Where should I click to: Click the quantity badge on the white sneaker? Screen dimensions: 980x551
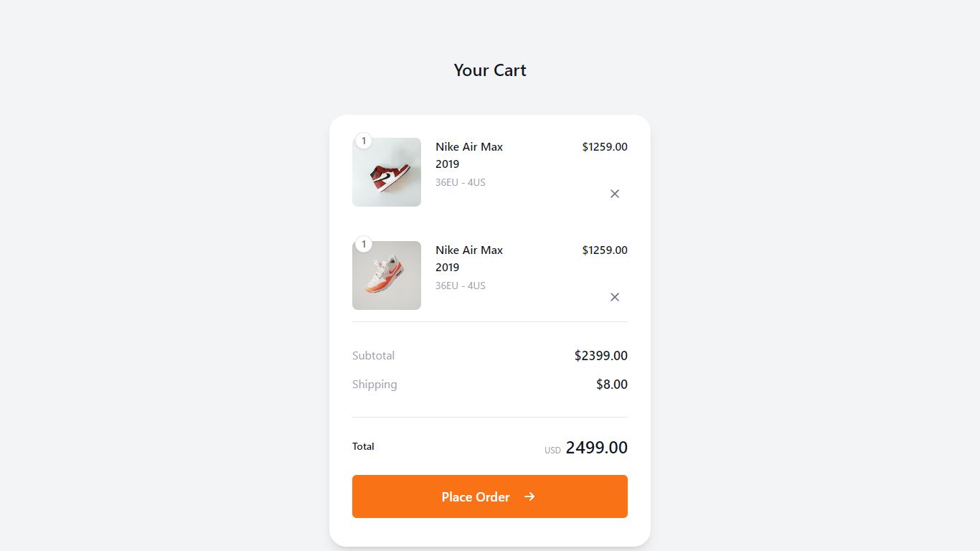click(x=364, y=244)
